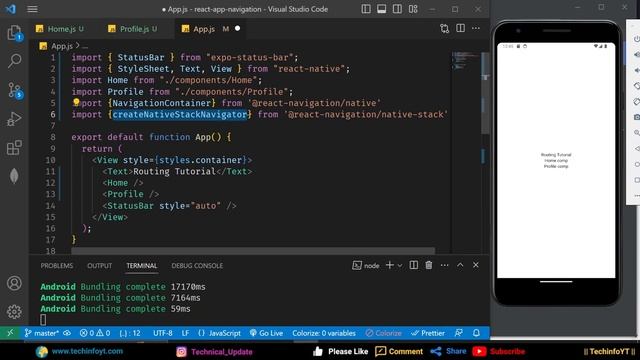Open the OUTPUT panel tab

[x=100, y=265]
